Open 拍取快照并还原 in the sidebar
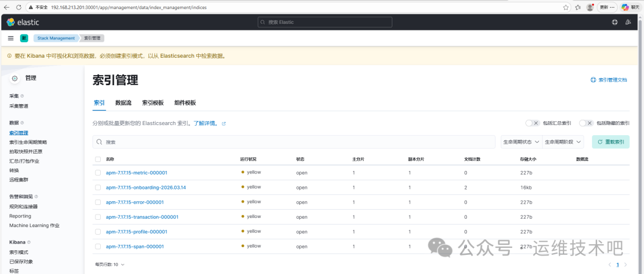Image resolution: width=644 pixels, height=274 pixels. point(26,152)
